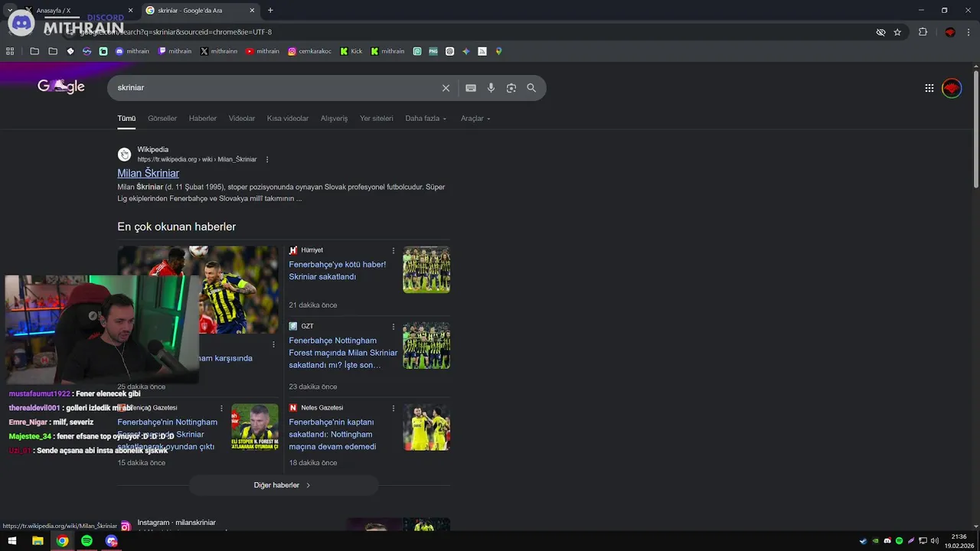This screenshot has width=980, height=551.
Task: Open the bookmarks apps grid icon
Action: [10, 51]
